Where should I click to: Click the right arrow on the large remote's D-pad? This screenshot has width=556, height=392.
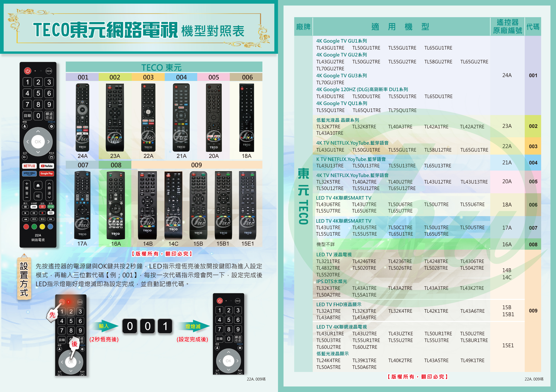pyautogui.click(x=48, y=142)
